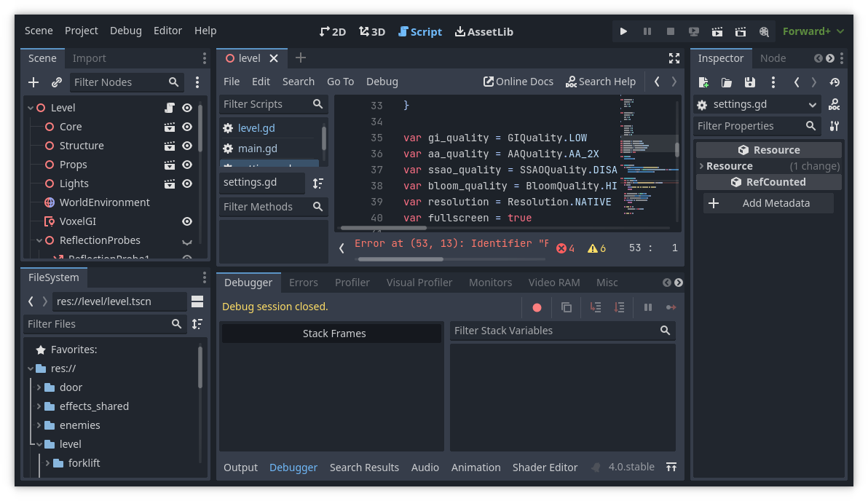Open the Project menu

[x=82, y=31]
